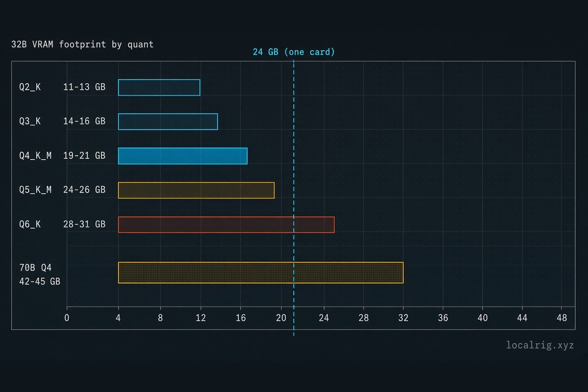Viewport: 588px width, 392px height.
Task: Select the hatched 70B Q4 bar
Action: (261, 272)
